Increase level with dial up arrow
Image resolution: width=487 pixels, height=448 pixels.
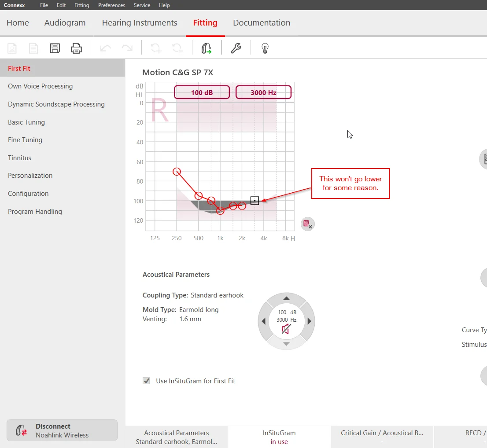coord(286,298)
